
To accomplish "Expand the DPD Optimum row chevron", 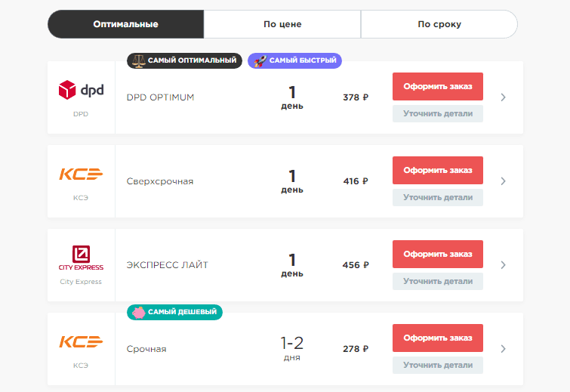I will [x=504, y=97].
